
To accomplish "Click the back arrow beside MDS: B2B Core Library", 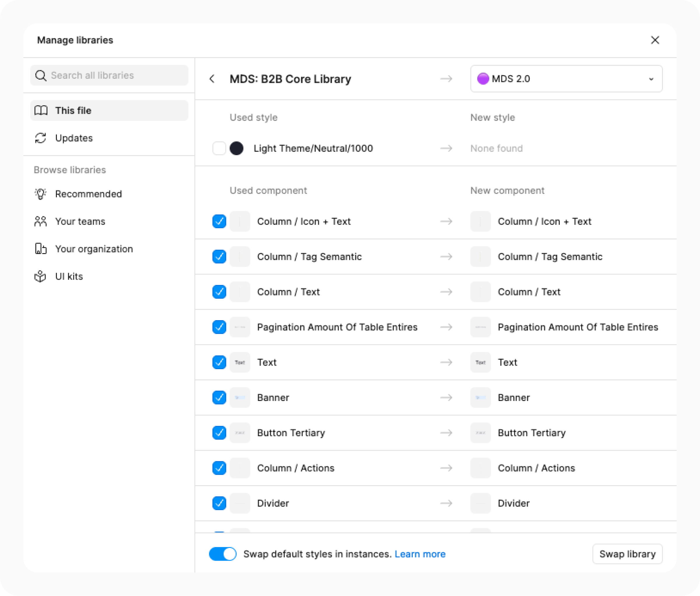I will (x=212, y=79).
